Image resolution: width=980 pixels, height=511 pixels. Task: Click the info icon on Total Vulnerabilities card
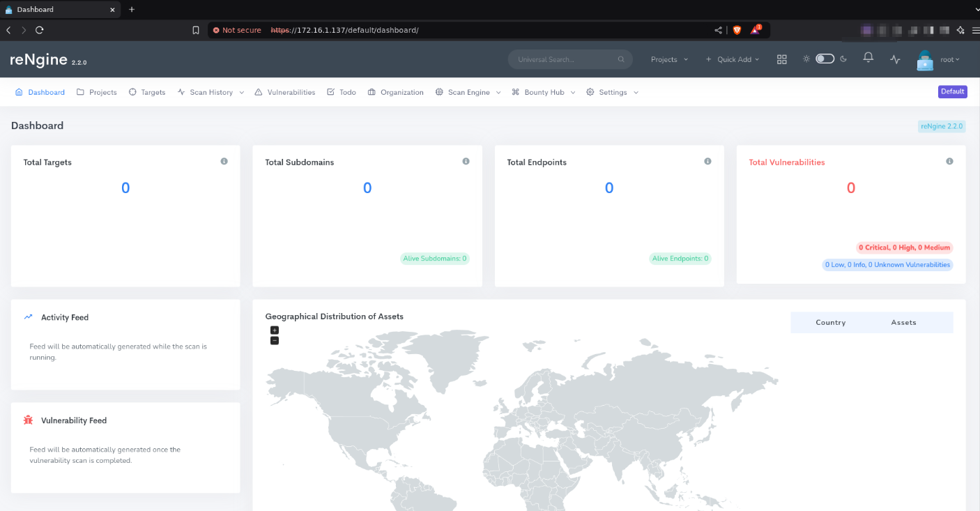pyautogui.click(x=949, y=161)
